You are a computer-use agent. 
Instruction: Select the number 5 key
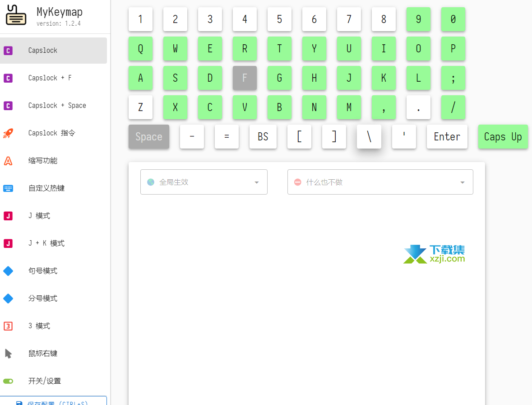280,19
